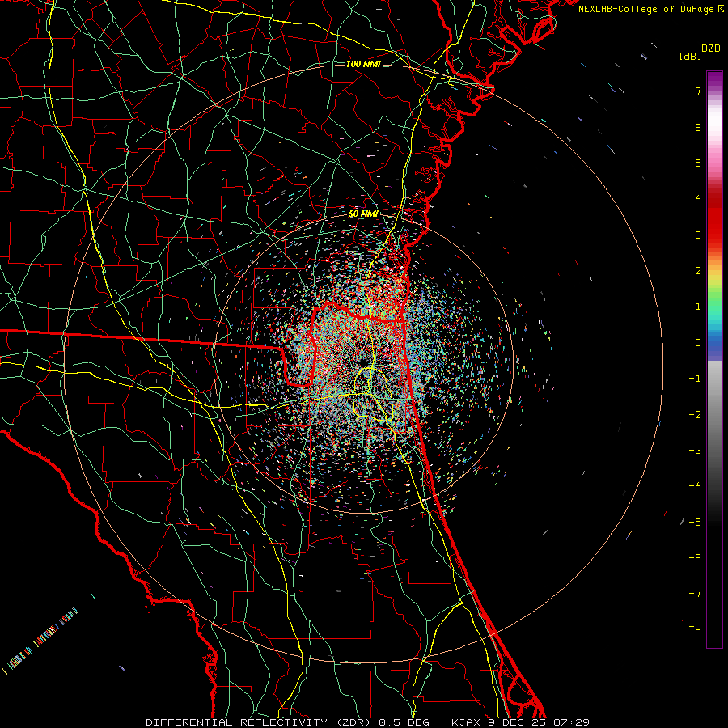
Task: Click the 2 value on color scale
Action: (698, 271)
